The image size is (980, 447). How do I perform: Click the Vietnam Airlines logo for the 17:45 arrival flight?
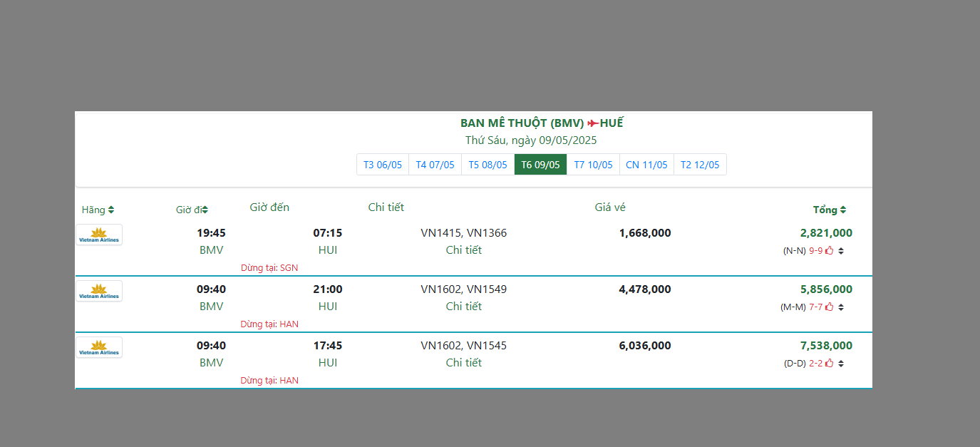[x=99, y=347]
